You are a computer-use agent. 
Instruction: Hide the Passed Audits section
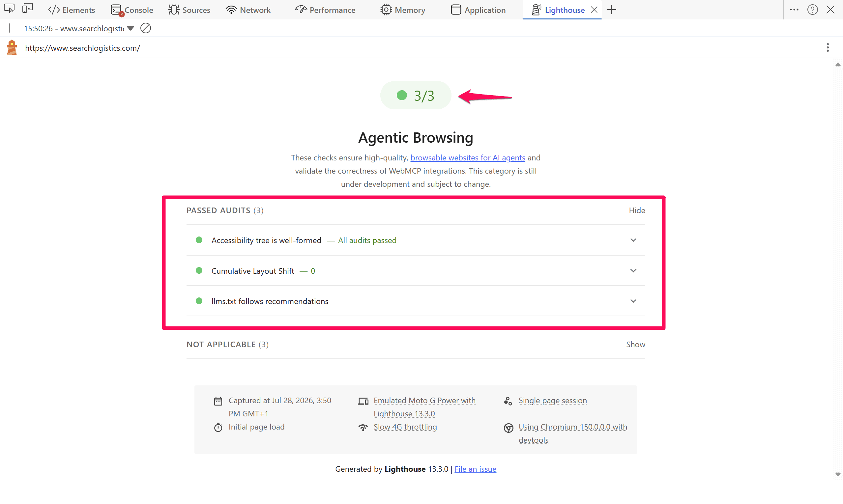click(637, 210)
